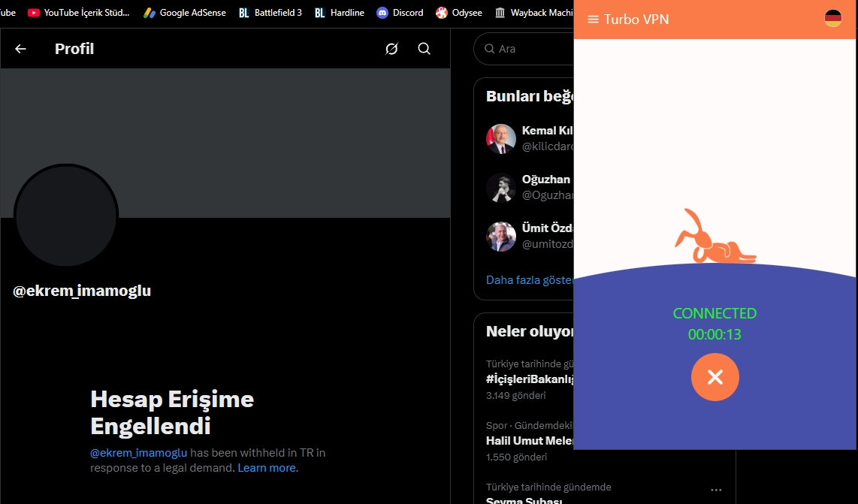Open the Halil Umut Meler trend
This screenshot has height=504, width=858.
(529, 441)
